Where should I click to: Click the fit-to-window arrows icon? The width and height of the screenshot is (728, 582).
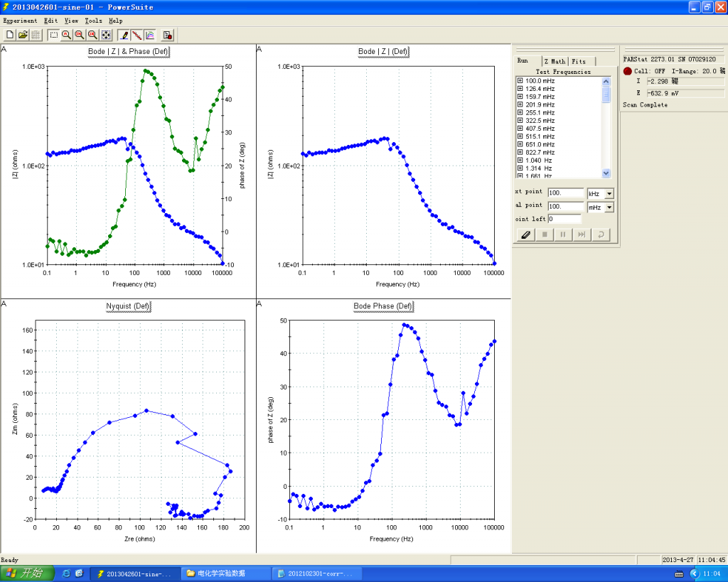(x=106, y=35)
